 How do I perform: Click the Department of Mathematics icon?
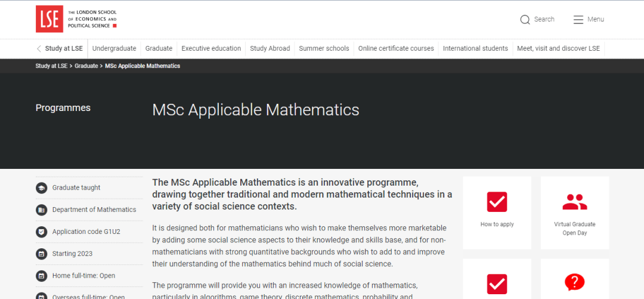41,210
